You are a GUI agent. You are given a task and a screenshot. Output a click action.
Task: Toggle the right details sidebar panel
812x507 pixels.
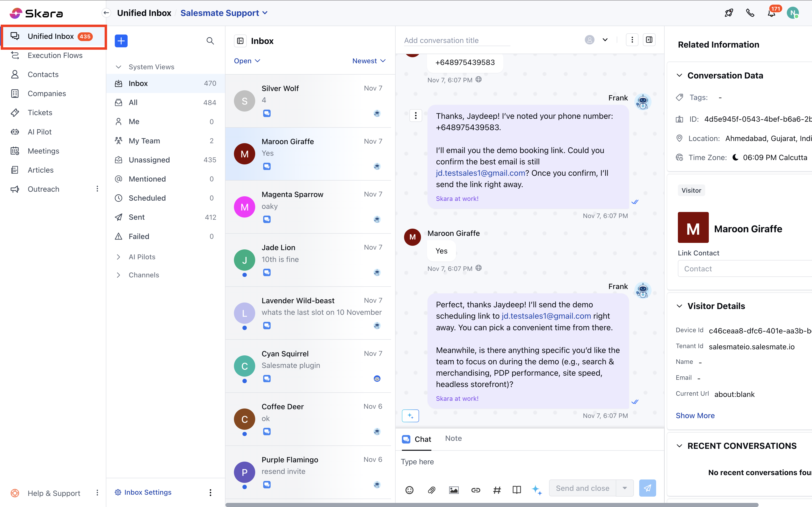pyautogui.click(x=649, y=40)
